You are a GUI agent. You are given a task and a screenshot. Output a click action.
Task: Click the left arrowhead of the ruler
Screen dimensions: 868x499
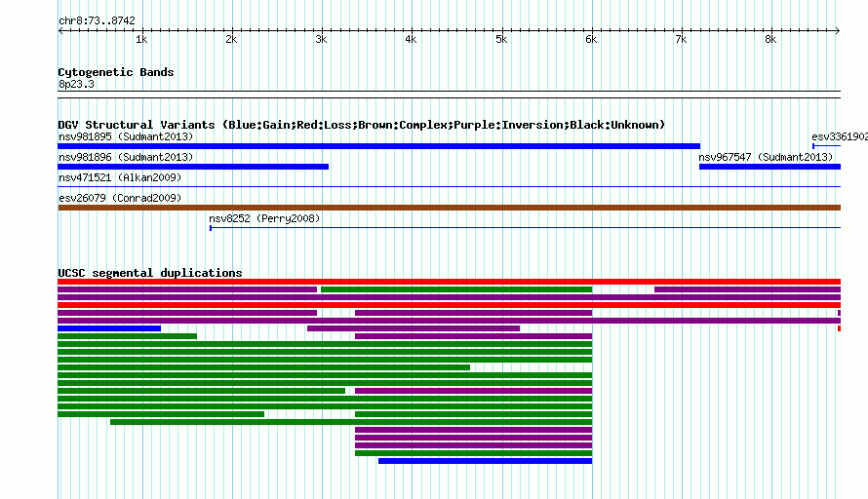point(60,31)
